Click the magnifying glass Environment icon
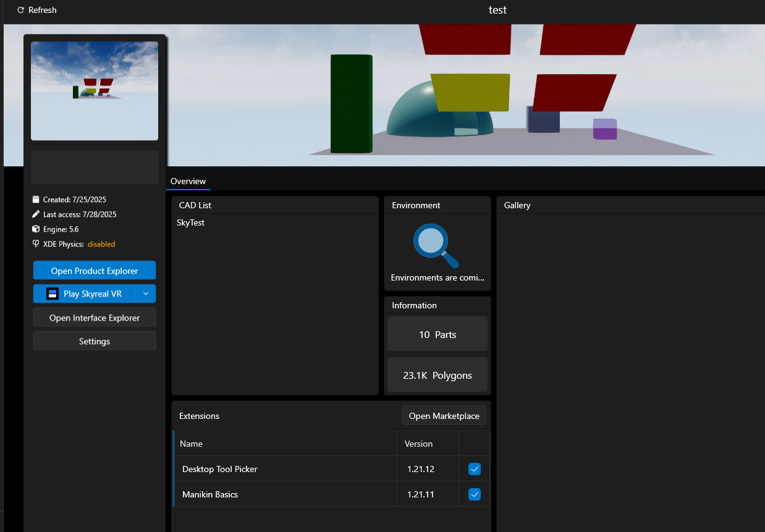Viewport: 765px width, 532px height. click(436, 245)
